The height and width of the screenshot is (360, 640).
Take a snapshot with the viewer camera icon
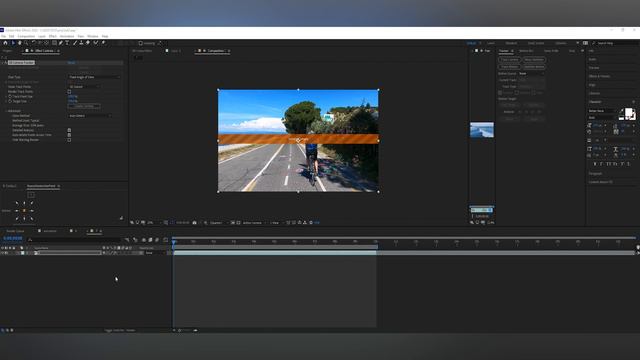coord(195,223)
